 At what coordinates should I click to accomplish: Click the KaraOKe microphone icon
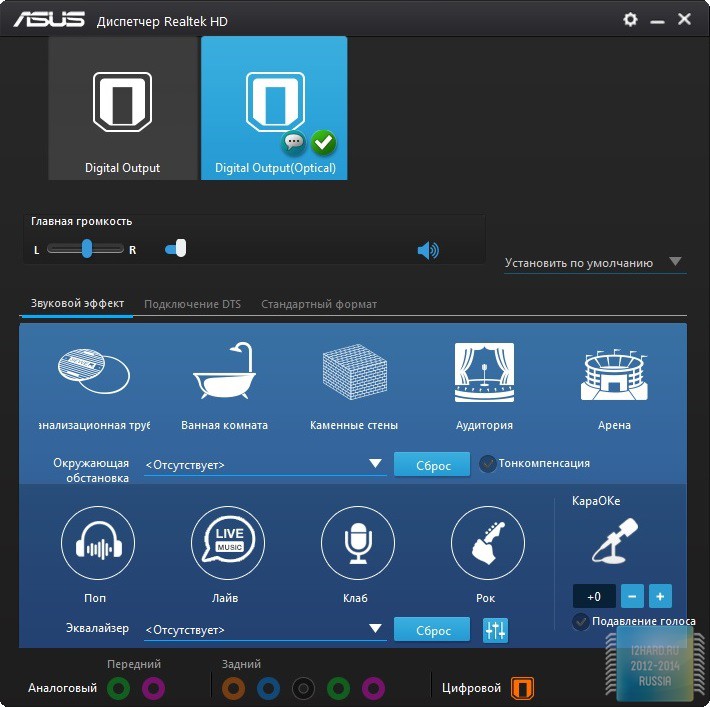coord(615,541)
